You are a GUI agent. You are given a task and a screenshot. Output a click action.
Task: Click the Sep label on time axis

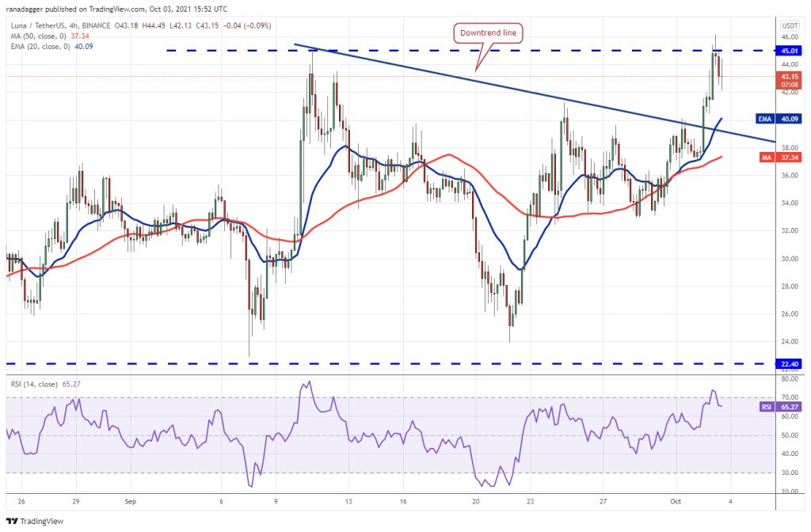[x=129, y=501]
